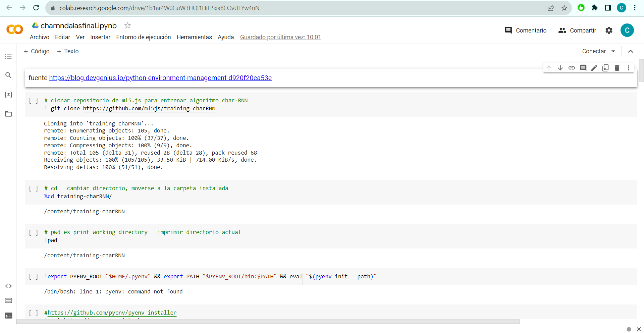Open Comentario panel

pyautogui.click(x=526, y=31)
